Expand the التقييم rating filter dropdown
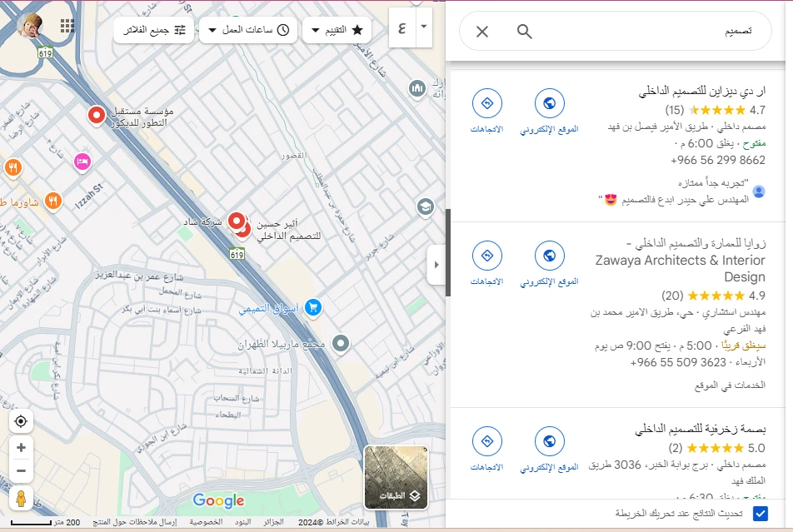The height and width of the screenshot is (532, 793). (x=337, y=30)
